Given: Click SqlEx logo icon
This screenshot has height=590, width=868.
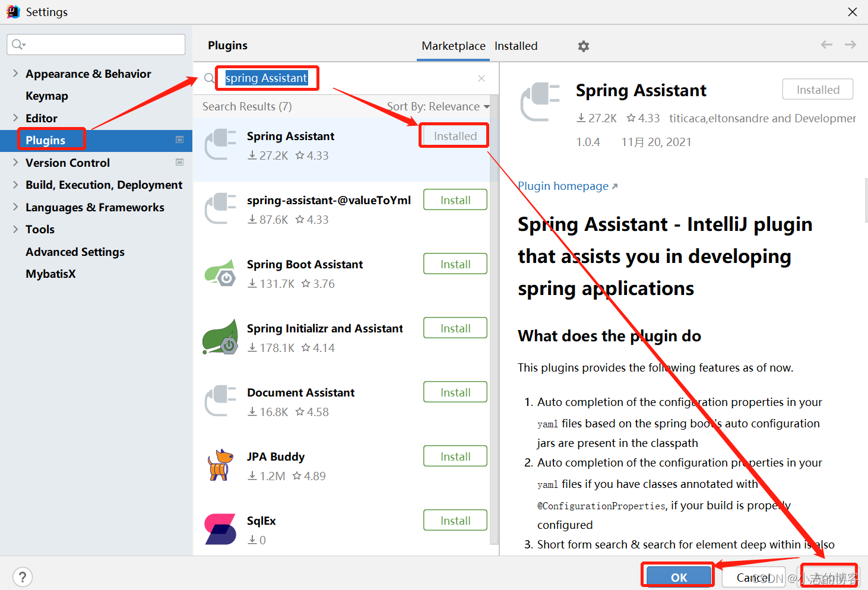Looking at the screenshot, I should tap(220, 529).
